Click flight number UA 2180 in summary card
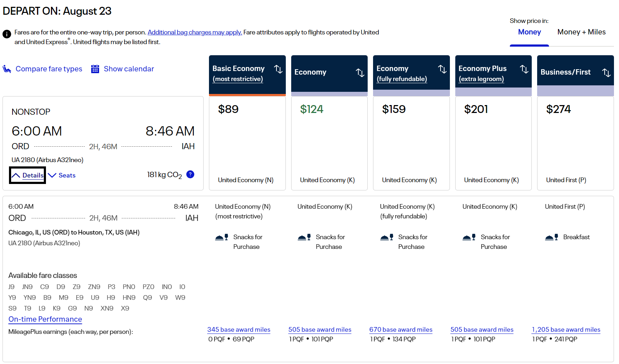 [x=47, y=160]
